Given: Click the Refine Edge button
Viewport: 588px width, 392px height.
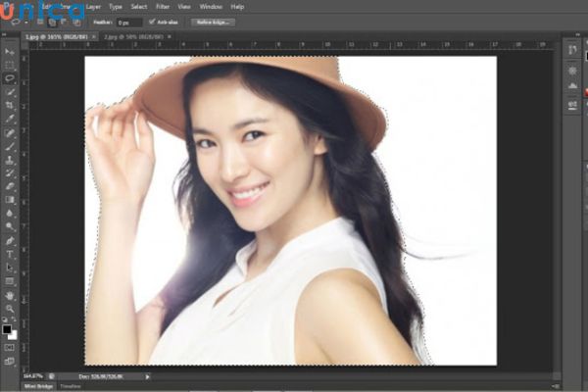Looking at the screenshot, I should pyautogui.click(x=212, y=21).
